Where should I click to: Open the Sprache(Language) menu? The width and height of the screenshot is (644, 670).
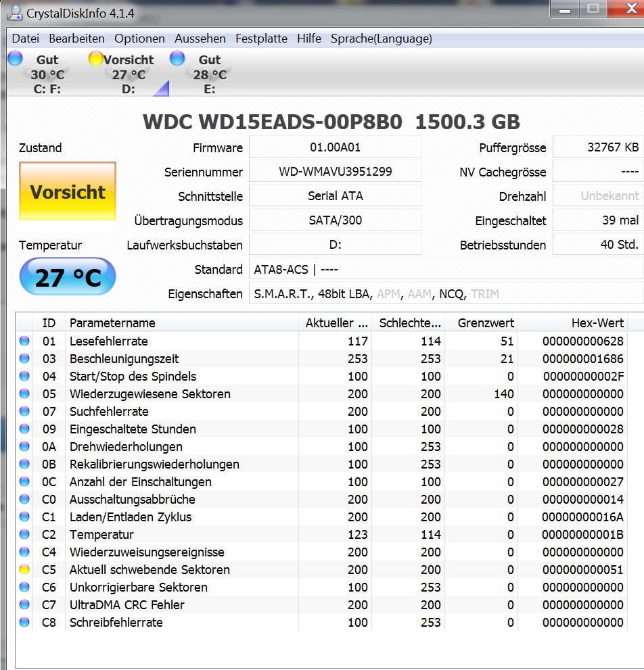coord(381,39)
